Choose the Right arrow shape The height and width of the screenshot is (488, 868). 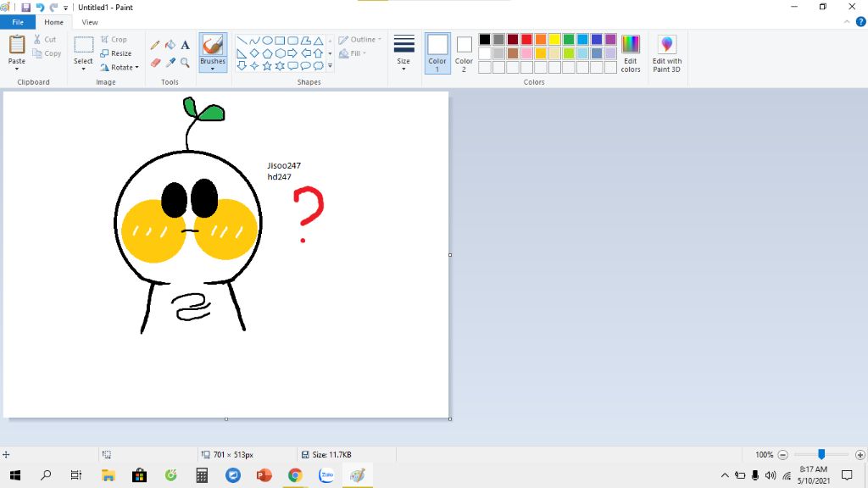(x=292, y=53)
